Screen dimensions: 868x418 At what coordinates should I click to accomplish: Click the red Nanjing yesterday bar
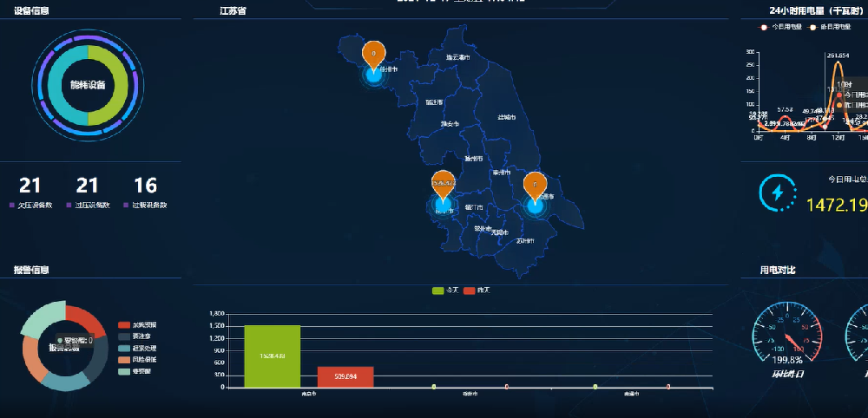pyautogui.click(x=345, y=376)
